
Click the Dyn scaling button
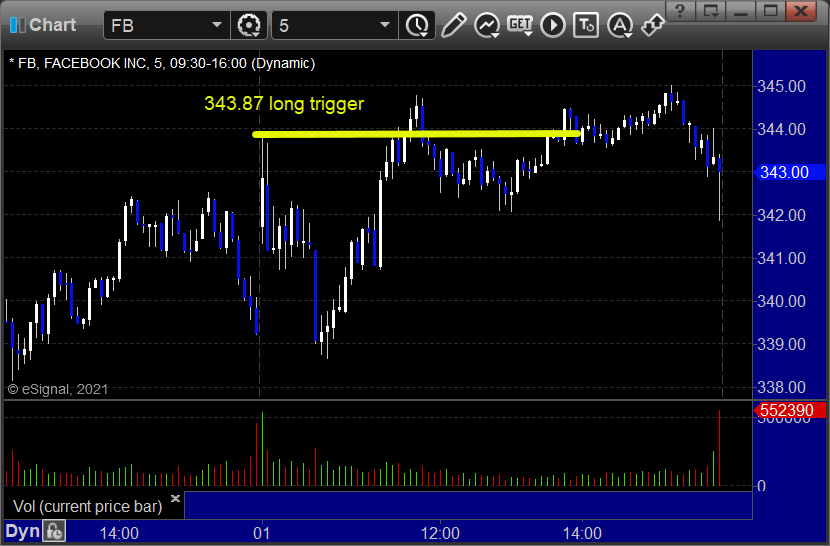click(23, 531)
